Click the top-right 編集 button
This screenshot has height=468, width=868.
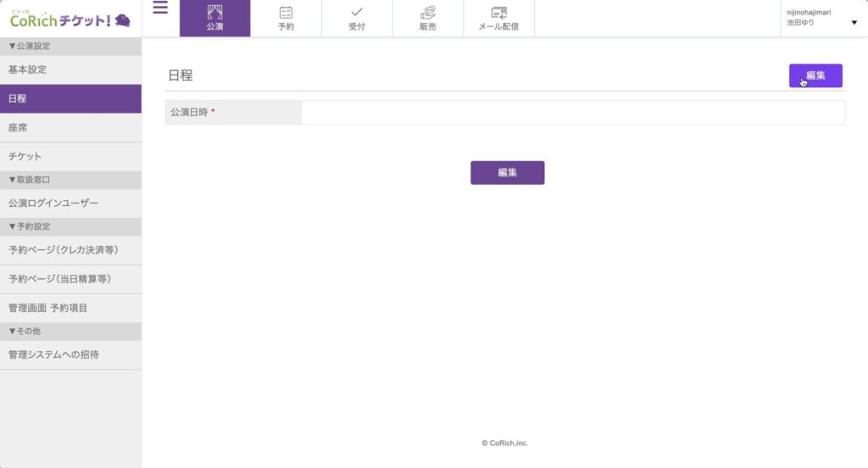tap(815, 75)
